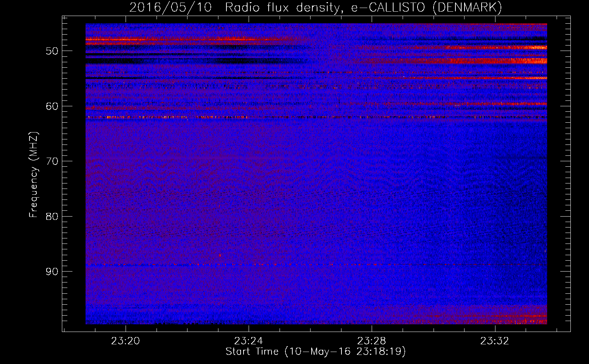Click the 70 MHz frequency tick label
Image resolution: width=589 pixels, height=364 pixels.
tap(52, 161)
